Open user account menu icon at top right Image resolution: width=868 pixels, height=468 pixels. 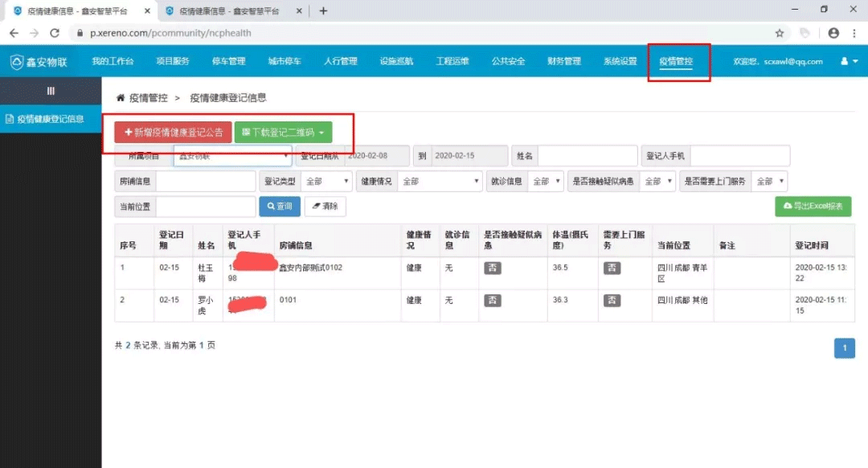pyautogui.click(x=847, y=62)
